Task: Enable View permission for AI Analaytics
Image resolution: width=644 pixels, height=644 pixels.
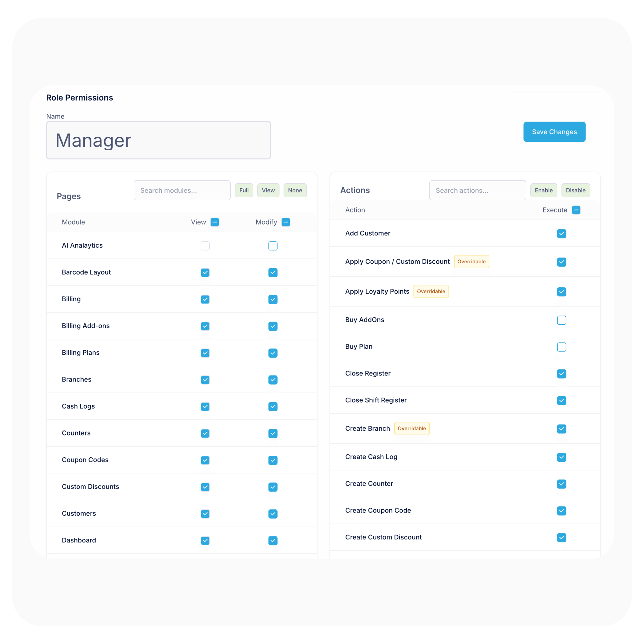Action: [205, 246]
